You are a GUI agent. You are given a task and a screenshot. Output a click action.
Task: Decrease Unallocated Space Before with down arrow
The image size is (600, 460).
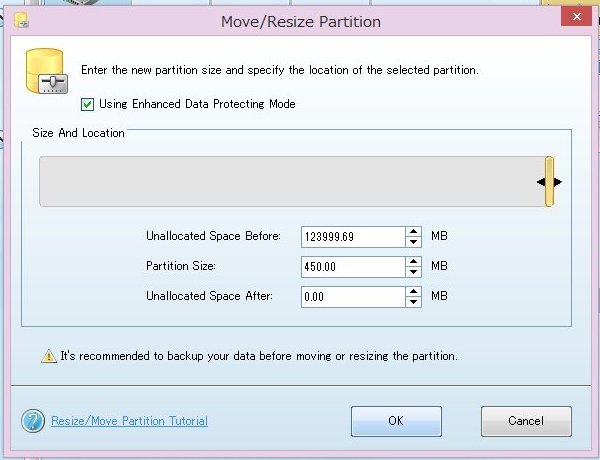(413, 242)
